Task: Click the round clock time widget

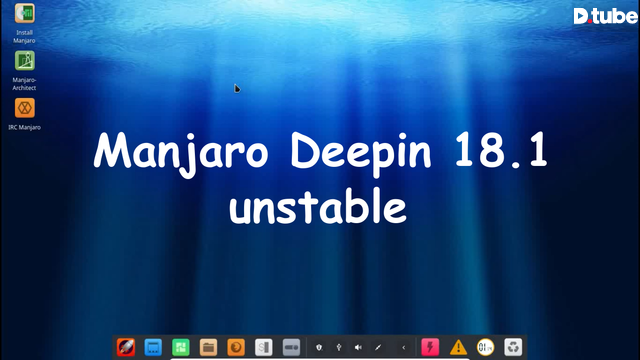Action: click(x=485, y=347)
